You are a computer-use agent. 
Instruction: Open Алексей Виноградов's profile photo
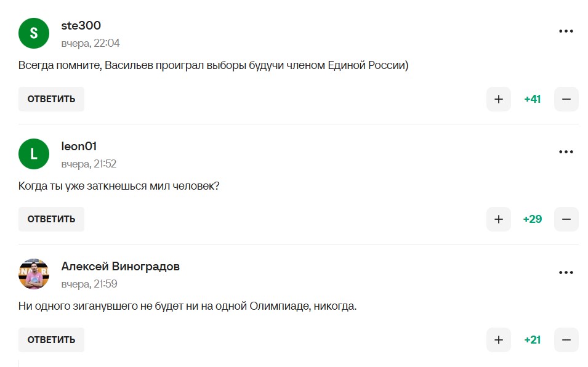pos(34,274)
